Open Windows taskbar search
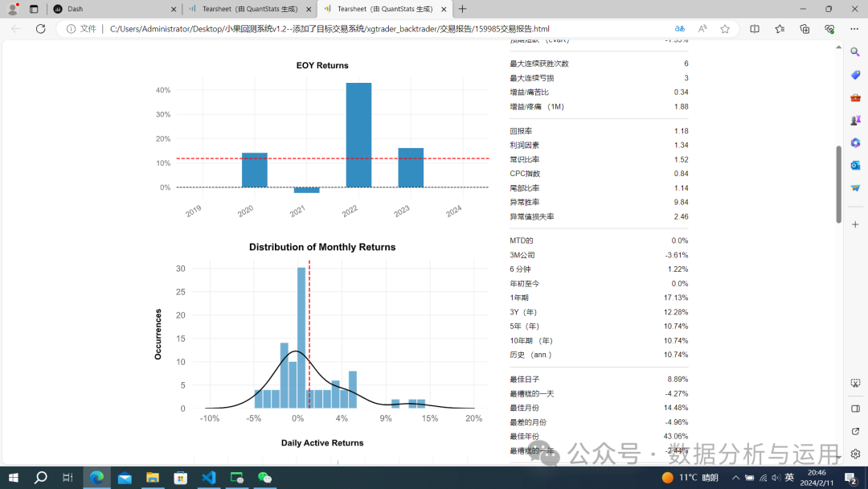The height and width of the screenshot is (489, 868). 40,478
